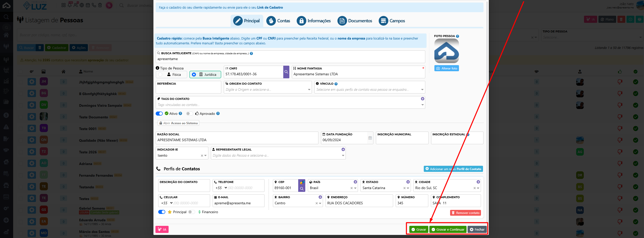Open the telephone country code +55 selector
Image resolution: width=644 pixels, height=238 pixels.
221,188
